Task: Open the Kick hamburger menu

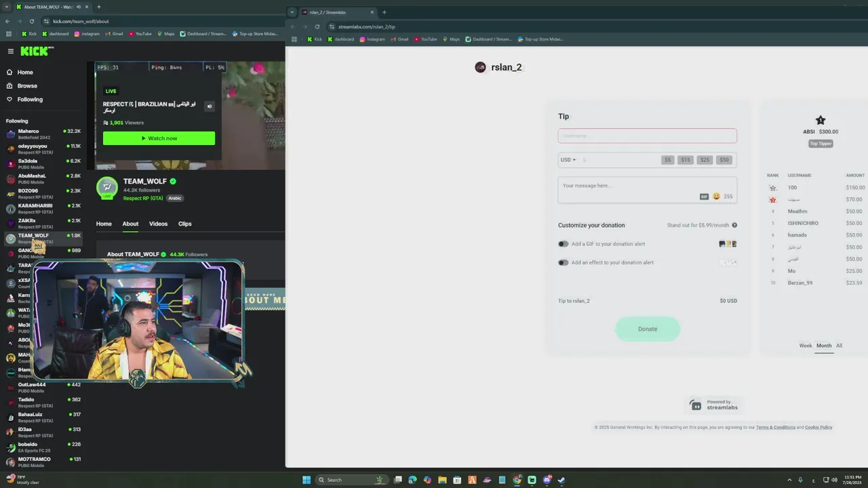Action: tap(11, 52)
